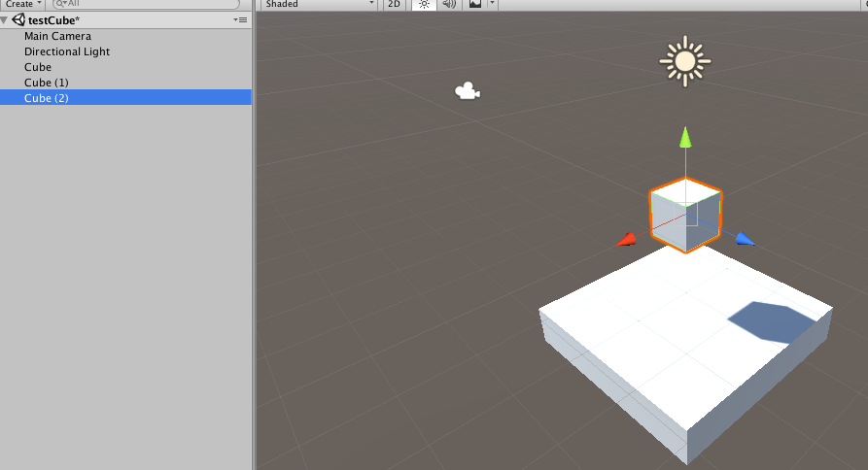Screen dimensions: 868x470
Task: Open the Shaded draw mode dropdown
Action: coord(321,5)
